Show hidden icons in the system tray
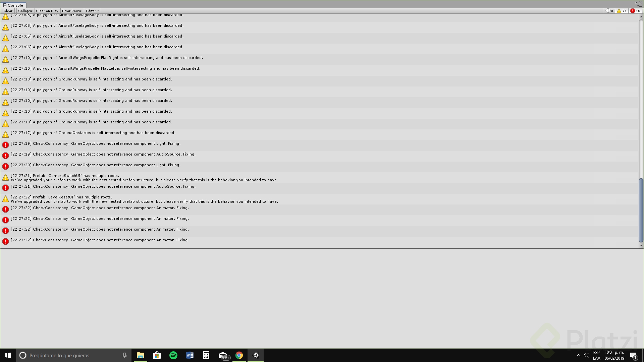 pyautogui.click(x=579, y=355)
